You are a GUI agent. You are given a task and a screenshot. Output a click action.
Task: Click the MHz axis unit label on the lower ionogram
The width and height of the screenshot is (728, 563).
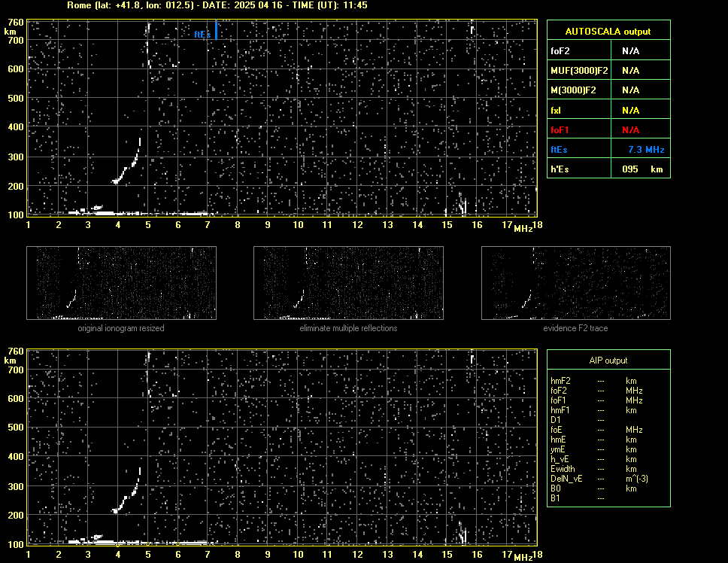click(523, 558)
